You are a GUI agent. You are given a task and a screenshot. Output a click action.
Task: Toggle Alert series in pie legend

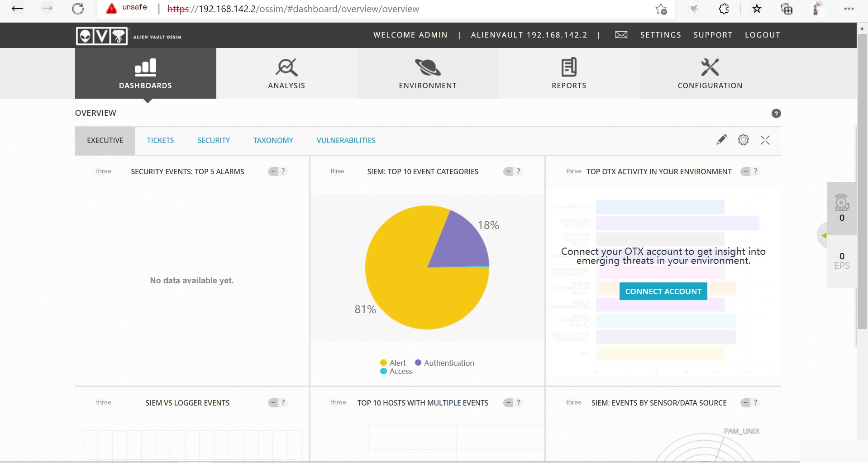click(393, 363)
